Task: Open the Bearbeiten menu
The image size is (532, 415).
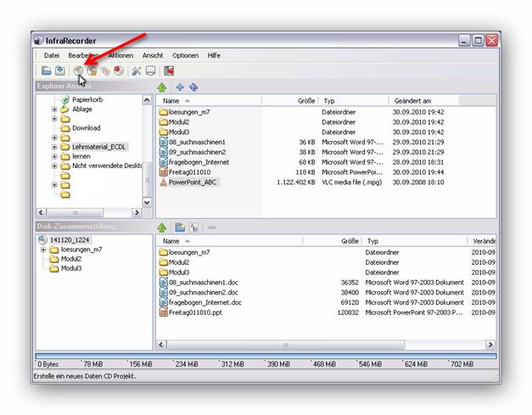Action: pos(84,55)
